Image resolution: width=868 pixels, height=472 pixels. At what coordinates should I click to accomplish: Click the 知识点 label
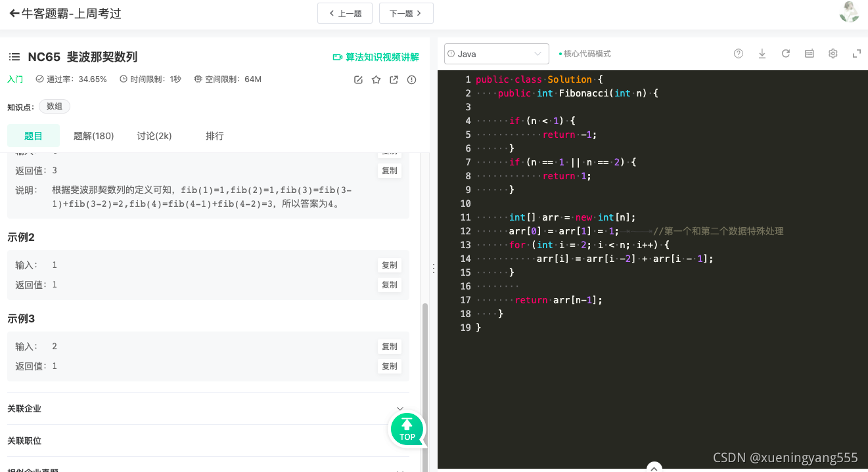pos(20,107)
